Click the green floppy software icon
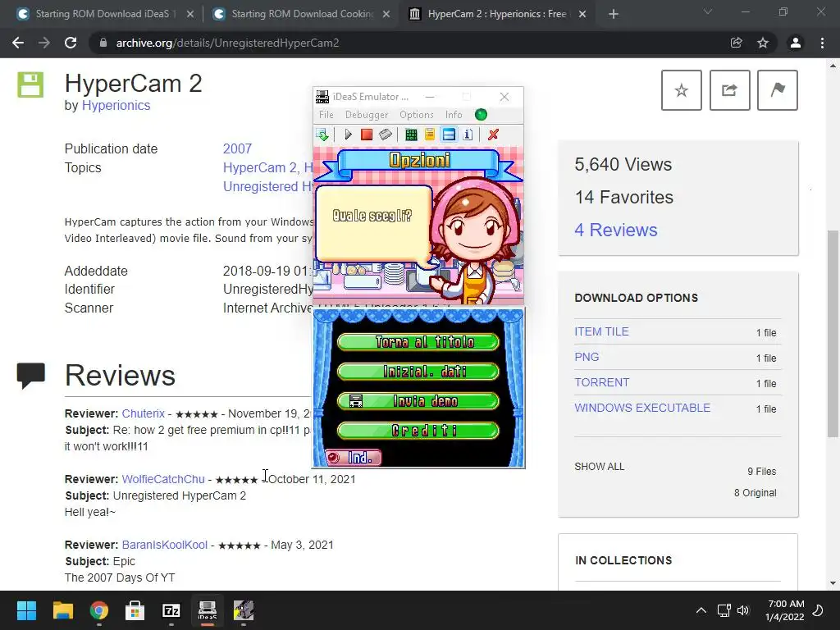The width and height of the screenshot is (840, 630). click(30, 84)
